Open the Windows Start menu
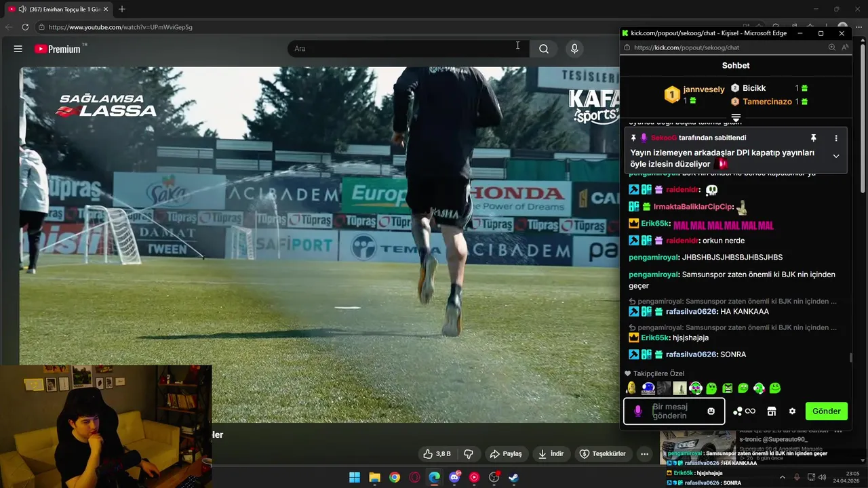This screenshot has height=488, width=868. point(355,477)
